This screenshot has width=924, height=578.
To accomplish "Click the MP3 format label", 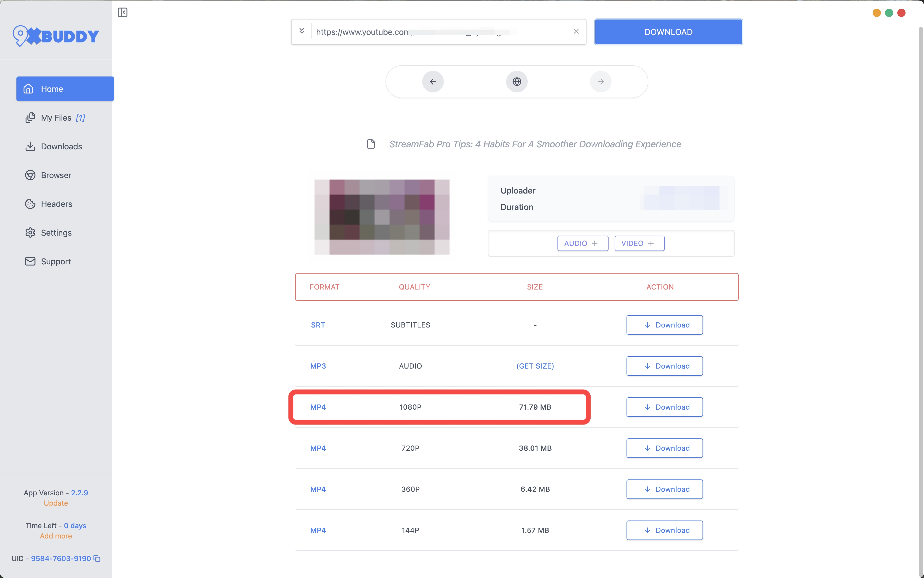I will click(x=318, y=366).
